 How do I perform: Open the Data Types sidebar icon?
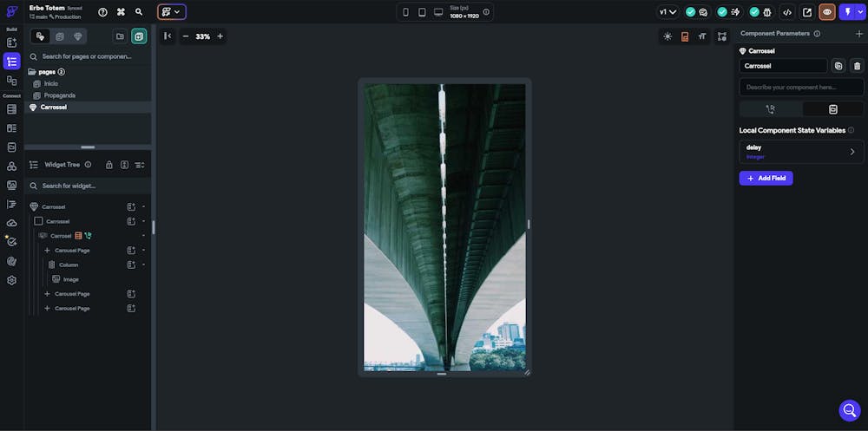tap(11, 128)
